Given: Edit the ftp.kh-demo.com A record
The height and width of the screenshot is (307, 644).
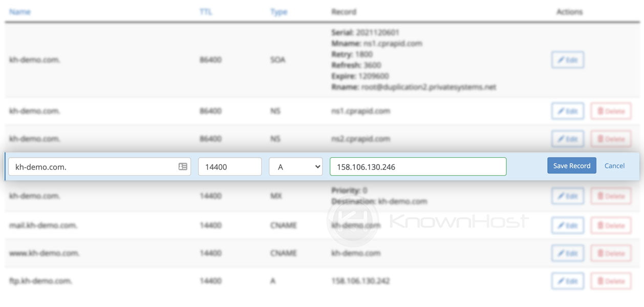Looking at the screenshot, I should click(x=567, y=281).
